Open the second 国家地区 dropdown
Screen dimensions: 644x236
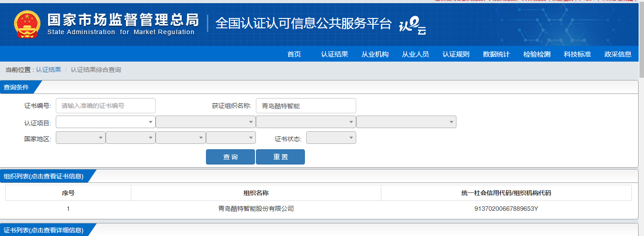pos(130,138)
